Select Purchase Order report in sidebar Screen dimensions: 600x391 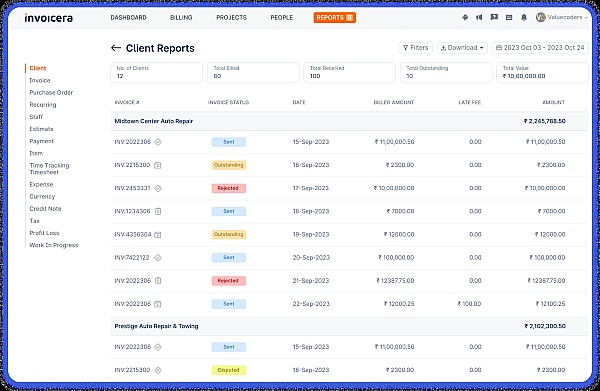click(51, 93)
